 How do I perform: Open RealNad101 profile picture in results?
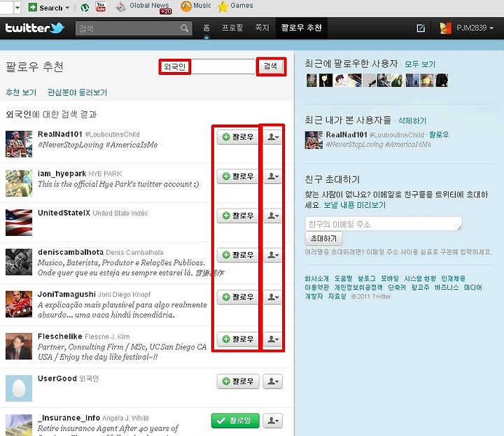(x=19, y=143)
